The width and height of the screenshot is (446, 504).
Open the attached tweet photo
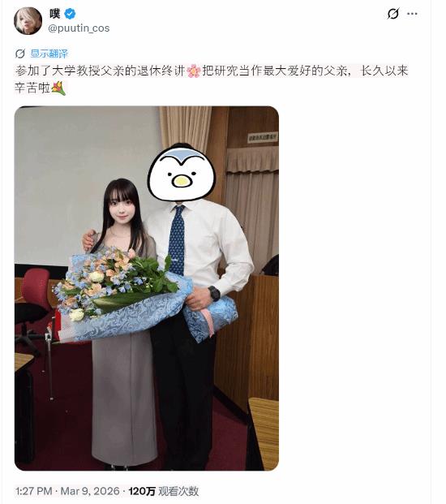(x=147, y=288)
